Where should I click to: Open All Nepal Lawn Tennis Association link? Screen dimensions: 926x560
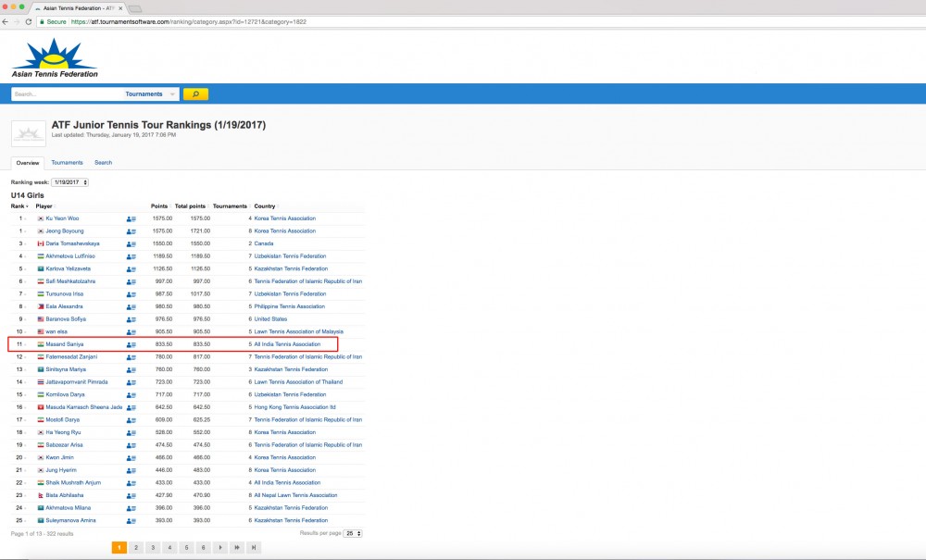tap(295, 495)
